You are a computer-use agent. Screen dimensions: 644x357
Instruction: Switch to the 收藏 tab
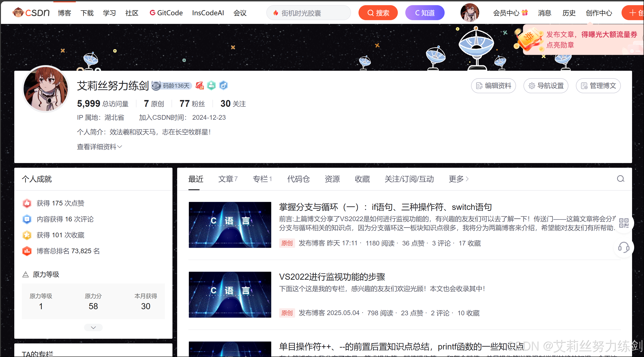[x=362, y=179]
